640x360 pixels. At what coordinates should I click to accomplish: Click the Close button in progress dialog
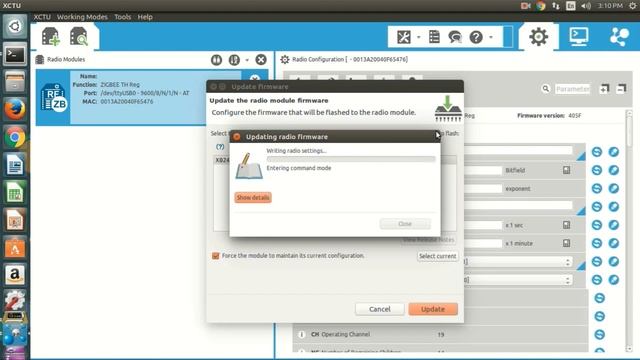[x=405, y=224]
